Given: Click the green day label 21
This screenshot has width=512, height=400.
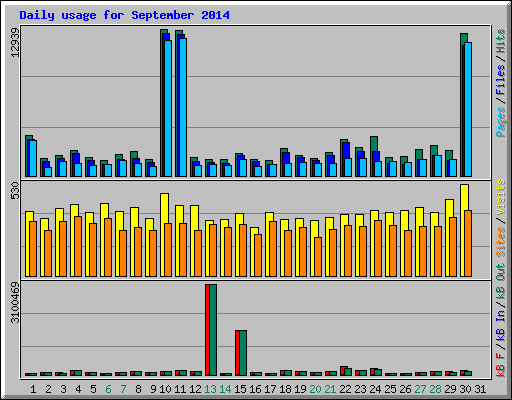Looking at the screenshot, I should click(x=330, y=389).
